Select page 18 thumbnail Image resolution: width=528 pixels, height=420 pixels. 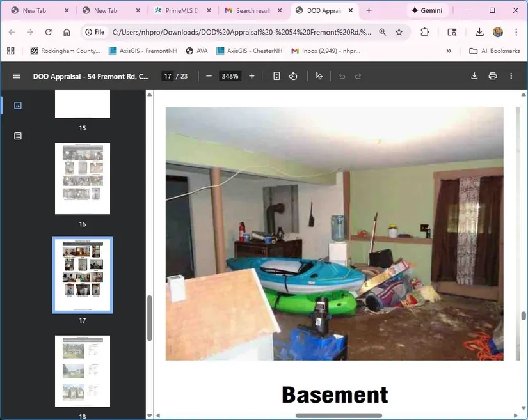(x=83, y=371)
